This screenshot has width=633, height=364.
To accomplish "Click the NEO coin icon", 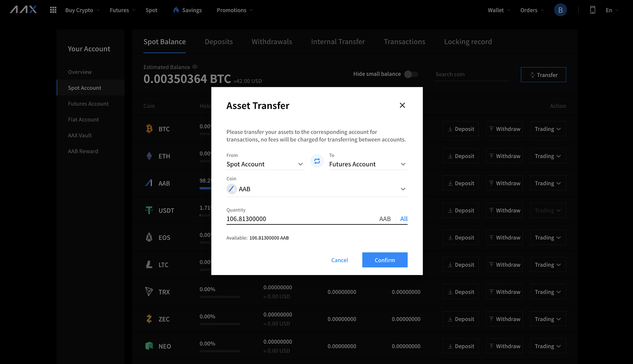I will 149,346.
